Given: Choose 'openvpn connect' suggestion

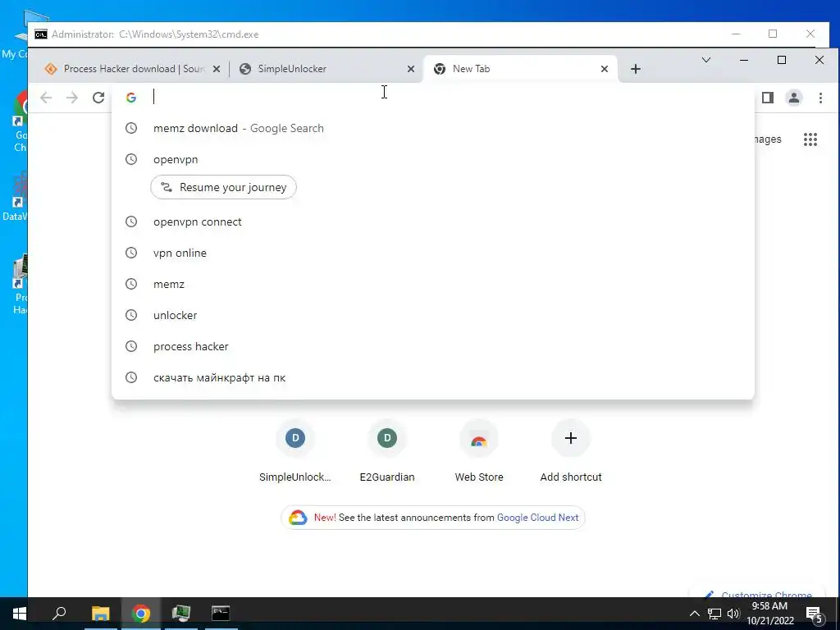Looking at the screenshot, I should pyautogui.click(x=433, y=221).
